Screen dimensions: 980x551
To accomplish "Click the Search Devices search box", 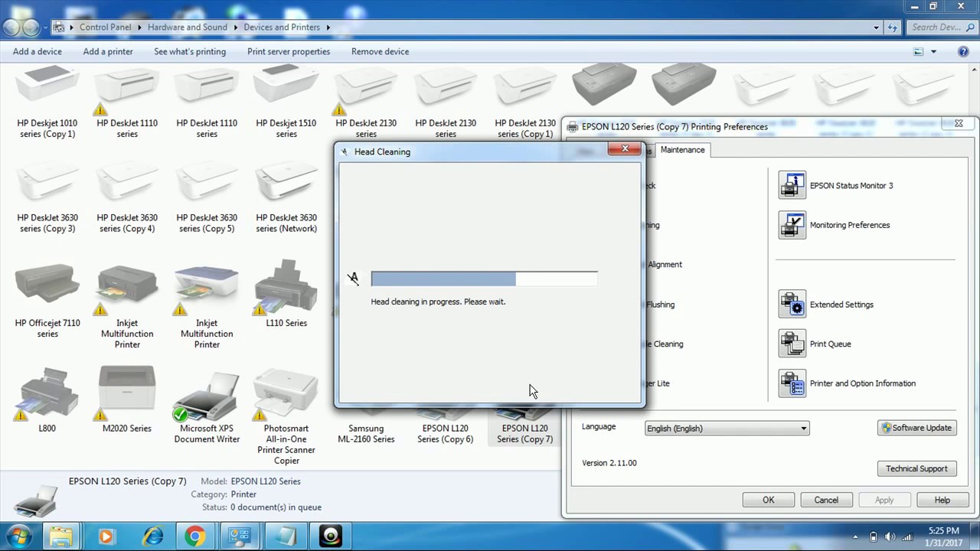I will [x=941, y=27].
